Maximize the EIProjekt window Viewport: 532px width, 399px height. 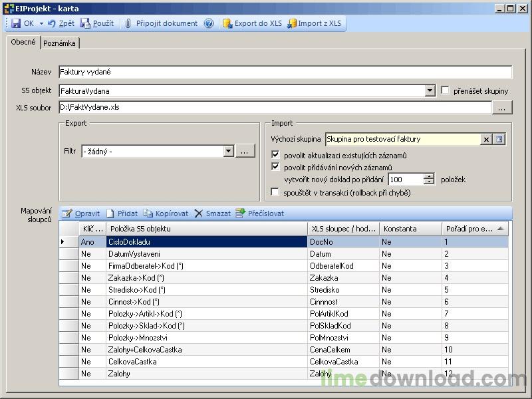tap(510, 9)
